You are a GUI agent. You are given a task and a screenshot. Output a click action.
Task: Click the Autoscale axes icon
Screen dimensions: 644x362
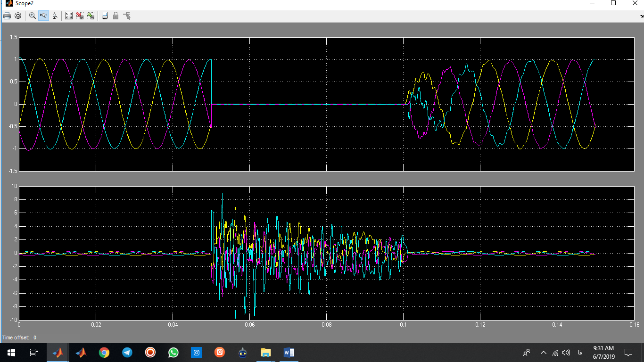(x=69, y=16)
